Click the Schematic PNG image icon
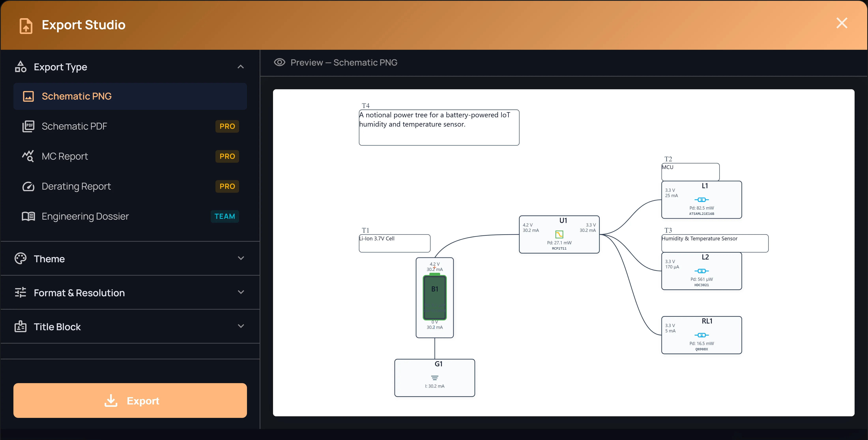The width and height of the screenshot is (868, 440). [x=28, y=97]
